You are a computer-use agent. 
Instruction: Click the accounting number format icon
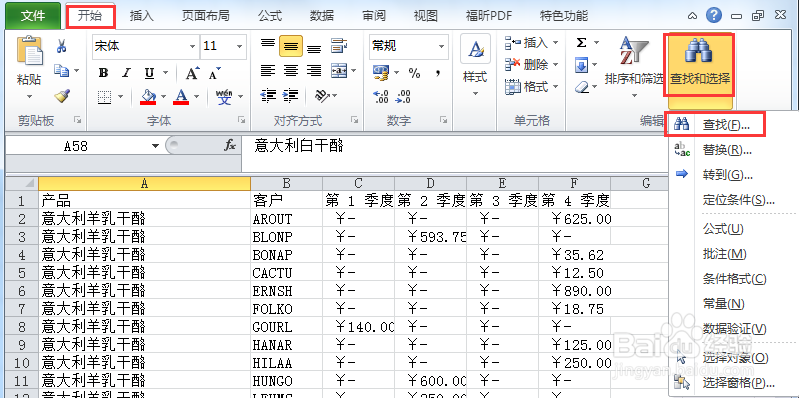pyautogui.click(x=380, y=73)
